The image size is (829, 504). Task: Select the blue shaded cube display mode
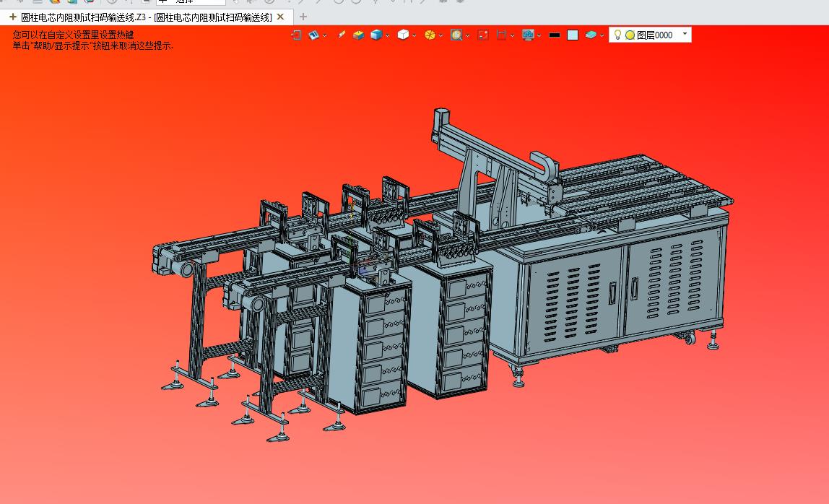click(x=376, y=35)
